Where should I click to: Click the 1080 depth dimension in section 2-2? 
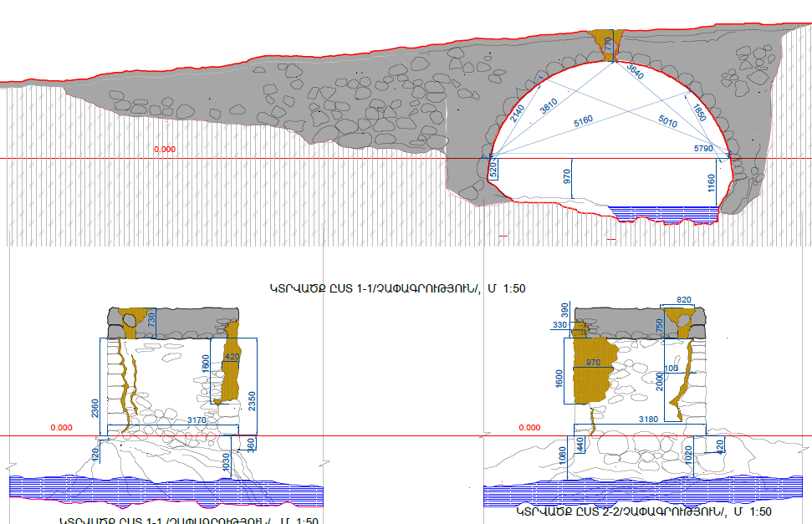tap(562, 456)
